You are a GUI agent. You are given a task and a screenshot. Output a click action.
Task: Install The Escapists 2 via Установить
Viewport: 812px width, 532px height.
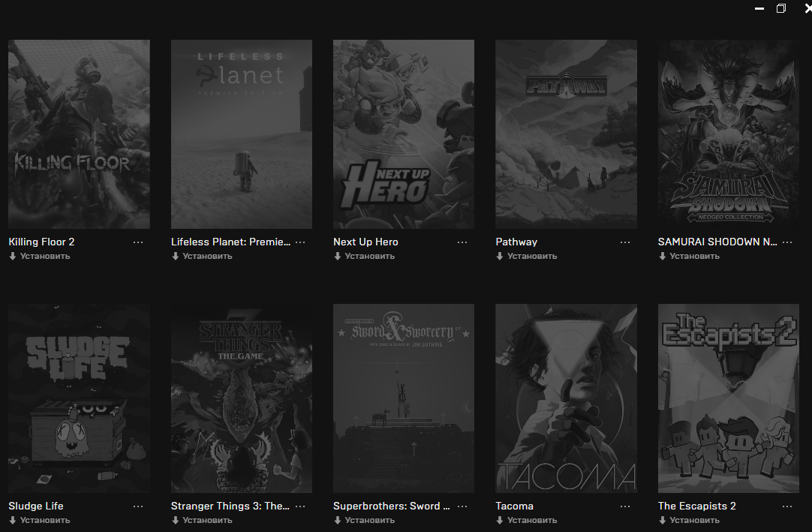coord(689,520)
